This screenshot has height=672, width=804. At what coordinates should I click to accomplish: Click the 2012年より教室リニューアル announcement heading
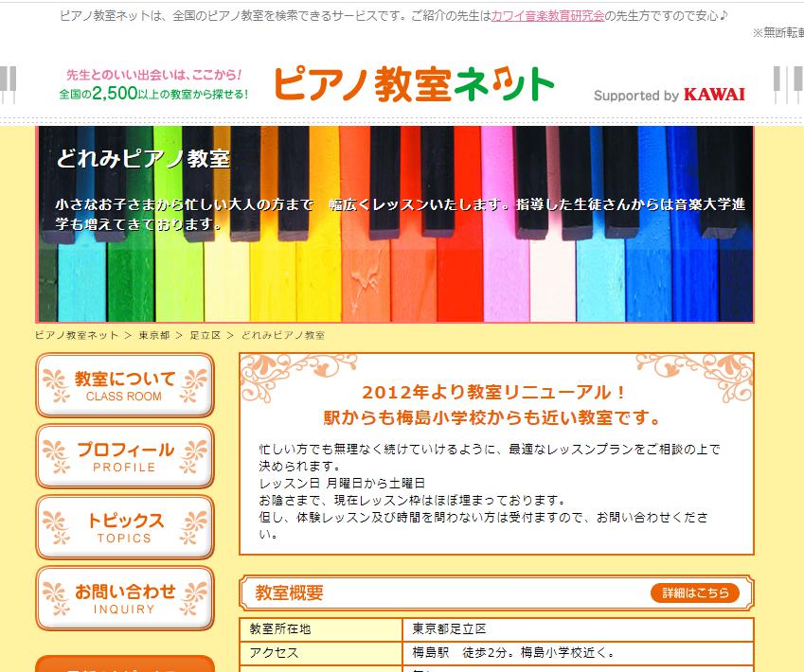[x=493, y=393]
